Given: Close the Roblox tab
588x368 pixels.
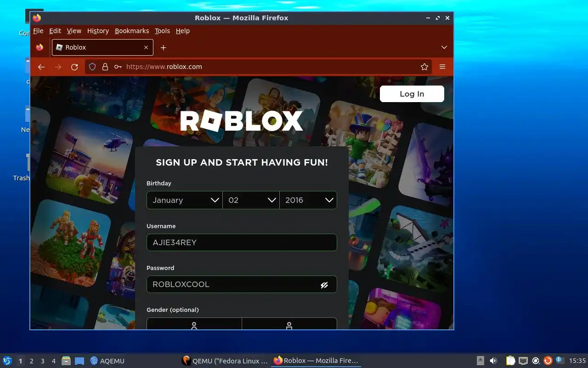Looking at the screenshot, I should 146,47.
